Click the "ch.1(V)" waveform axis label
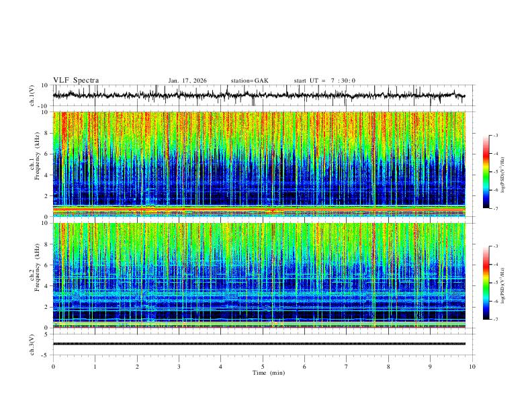Screen dimensions: 532x411 [x=32, y=95]
